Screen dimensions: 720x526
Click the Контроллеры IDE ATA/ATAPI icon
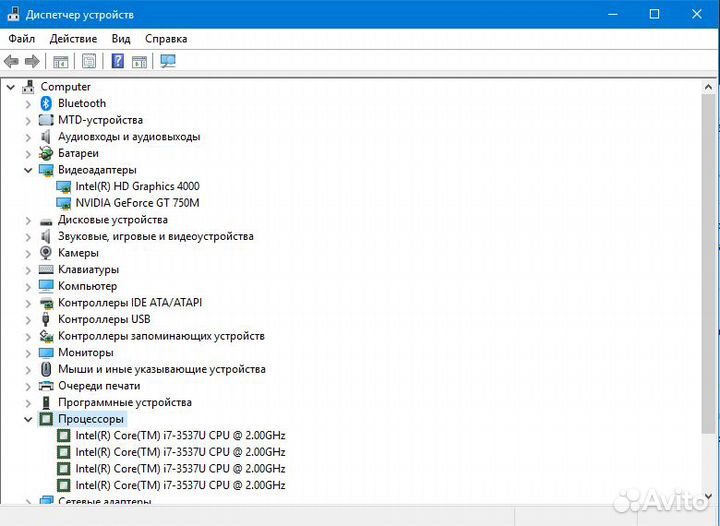tap(46, 303)
